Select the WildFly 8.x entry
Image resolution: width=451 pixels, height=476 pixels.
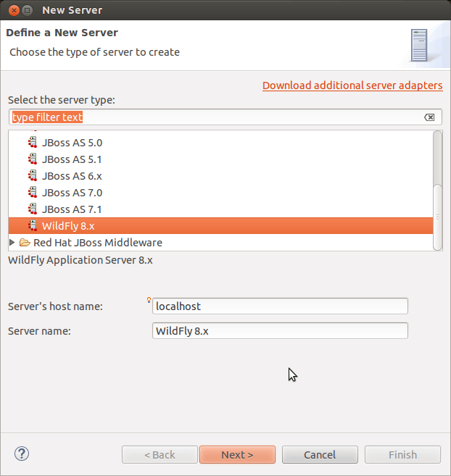[x=220, y=226]
